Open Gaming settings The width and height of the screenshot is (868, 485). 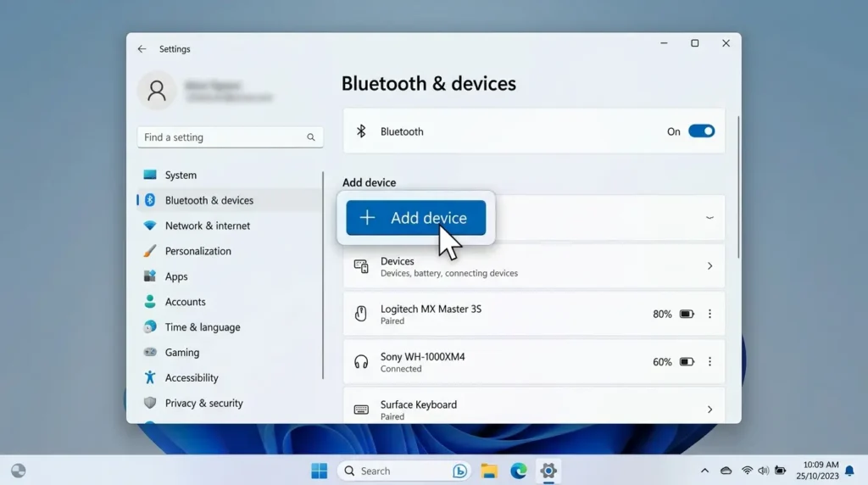tap(229, 352)
